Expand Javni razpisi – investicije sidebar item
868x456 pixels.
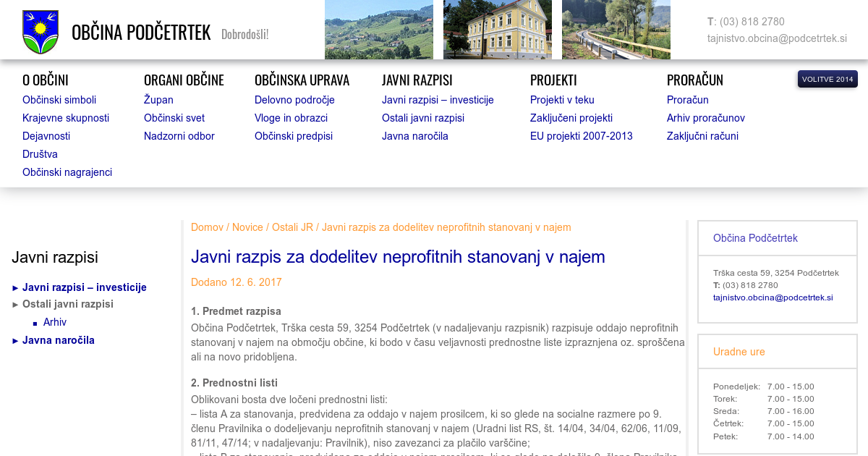pos(84,287)
